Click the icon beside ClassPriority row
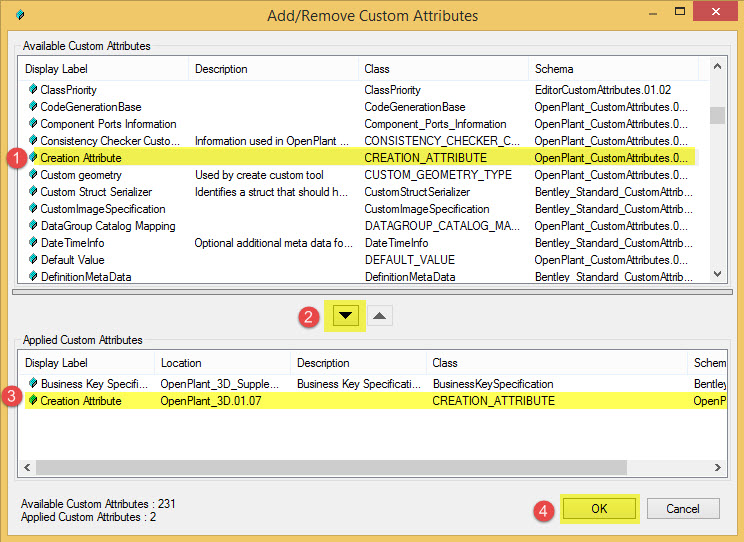This screenshot has width=744, height=542. point(33,90)
